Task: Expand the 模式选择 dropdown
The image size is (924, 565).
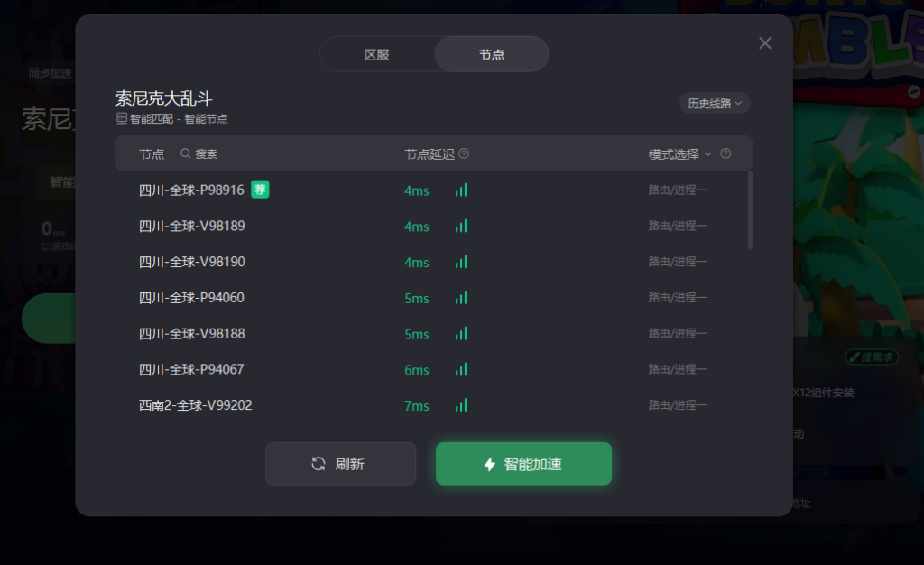Action: pos(680,154)
